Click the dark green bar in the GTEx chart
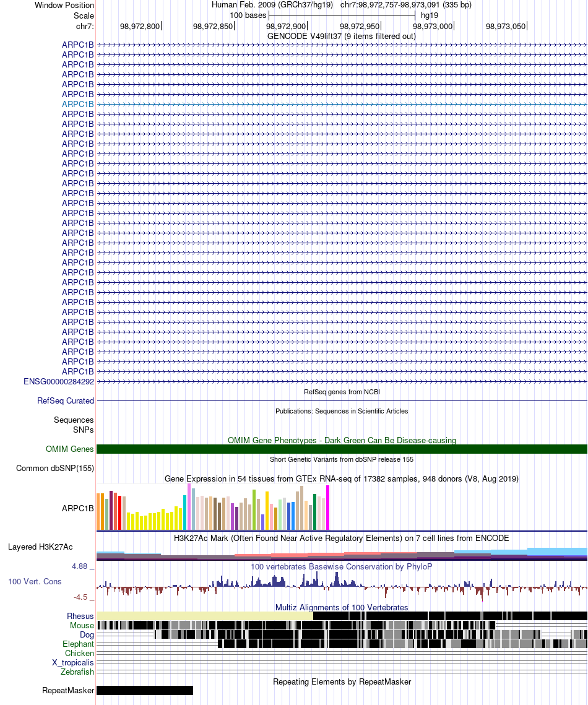This screenshot has height=705, width=588. pos(314,512)
